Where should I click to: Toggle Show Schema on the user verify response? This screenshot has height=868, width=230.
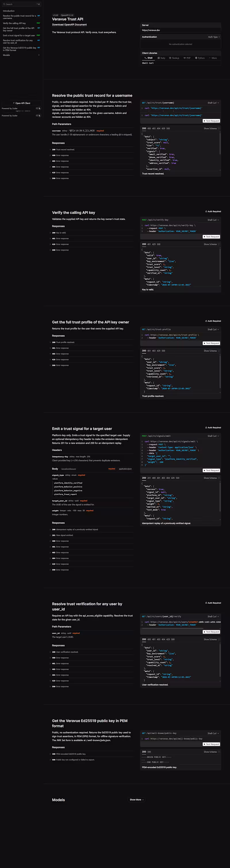[212, 639]
